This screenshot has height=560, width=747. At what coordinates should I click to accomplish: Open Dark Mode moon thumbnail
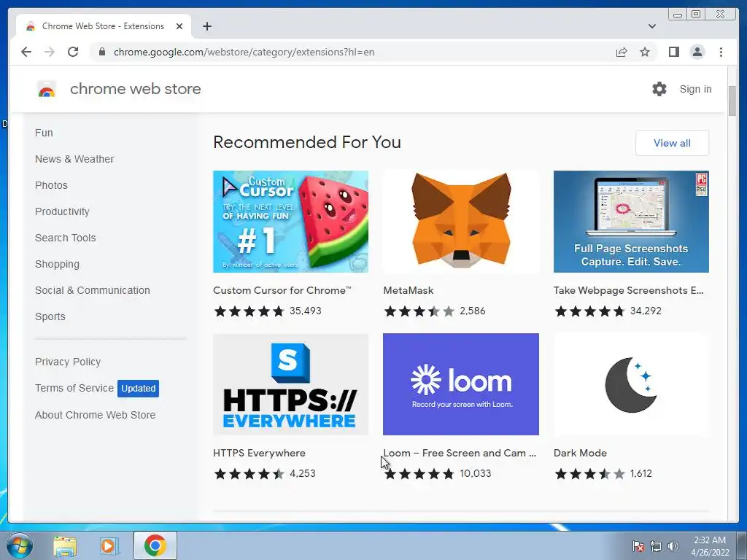click(x=631, y=384)
